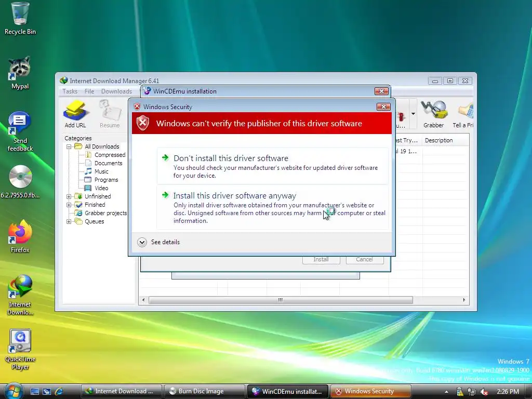The width and height of the screenshot is (532, 399).
Task: Open the Tasks menu in IDM
Action: [x=70, y=91]
